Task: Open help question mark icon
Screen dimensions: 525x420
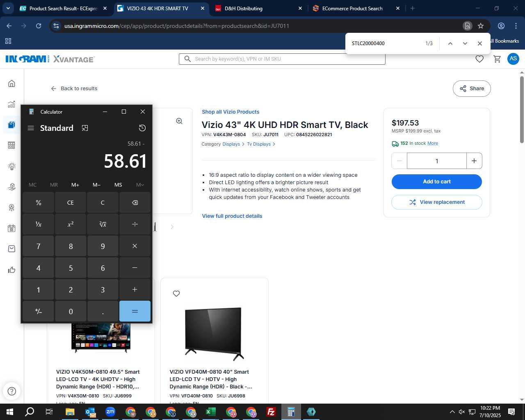Action: pos(12,391)
